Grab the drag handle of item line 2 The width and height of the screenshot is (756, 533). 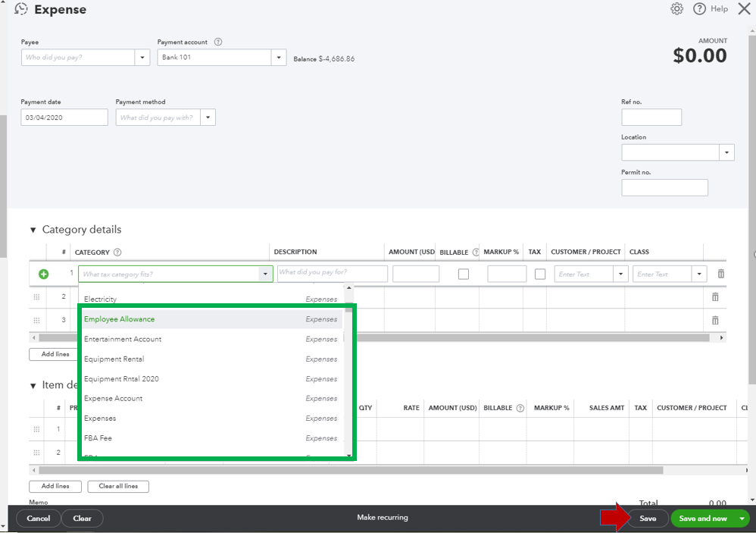36,453
